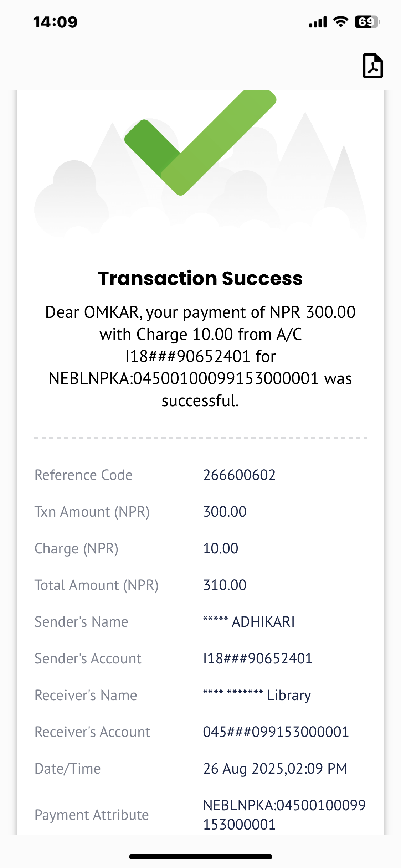Tap the Total Amount value 310.00

[225, 585]
